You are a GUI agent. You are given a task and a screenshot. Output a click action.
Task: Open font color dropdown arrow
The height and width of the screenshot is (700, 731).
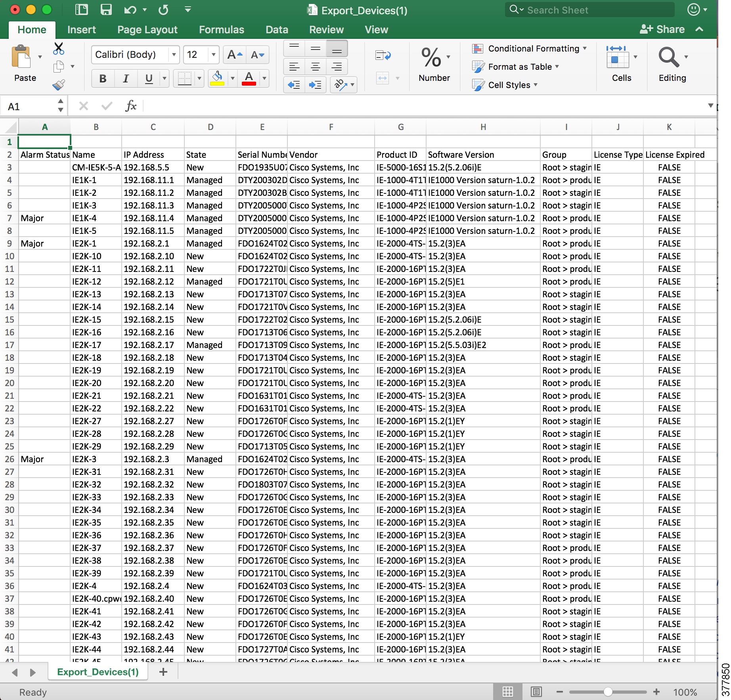(x=264, y=78)
